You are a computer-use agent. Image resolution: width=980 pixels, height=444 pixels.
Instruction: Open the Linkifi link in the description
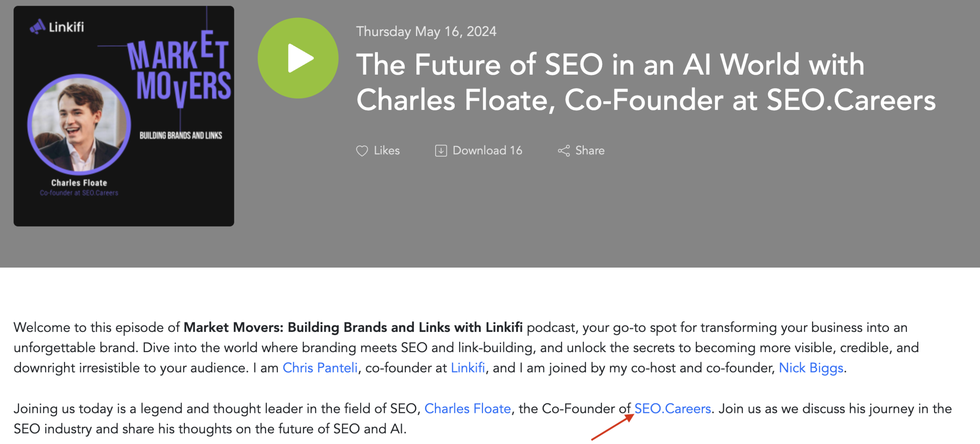(x=468, y=368)
